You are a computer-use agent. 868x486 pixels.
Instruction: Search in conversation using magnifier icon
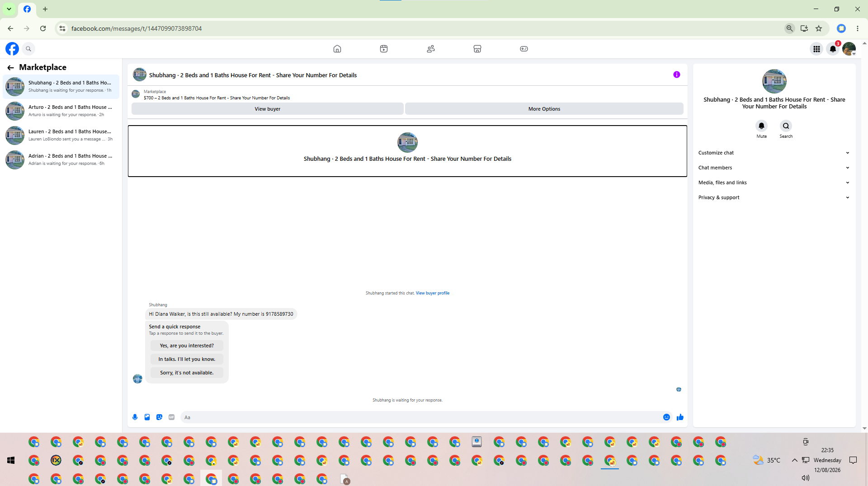786,126
